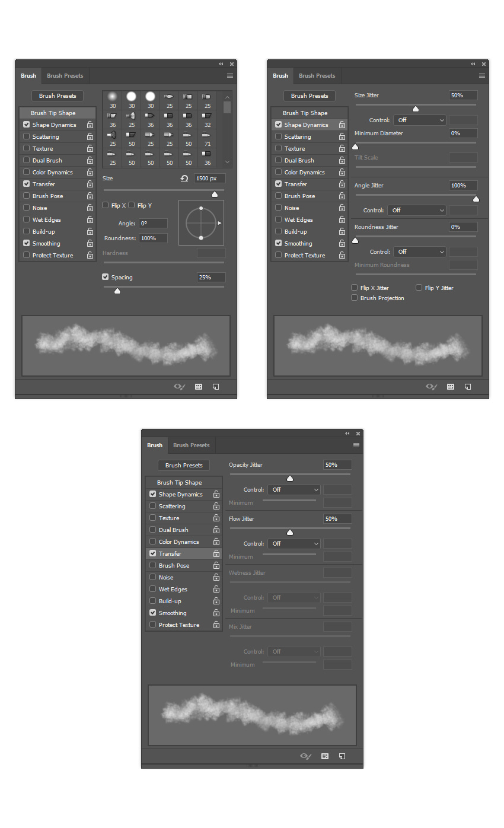The width and height of the screenshot is (504, 828).
Task: Enable the Flip X checkbox
Action: point(106,205)
